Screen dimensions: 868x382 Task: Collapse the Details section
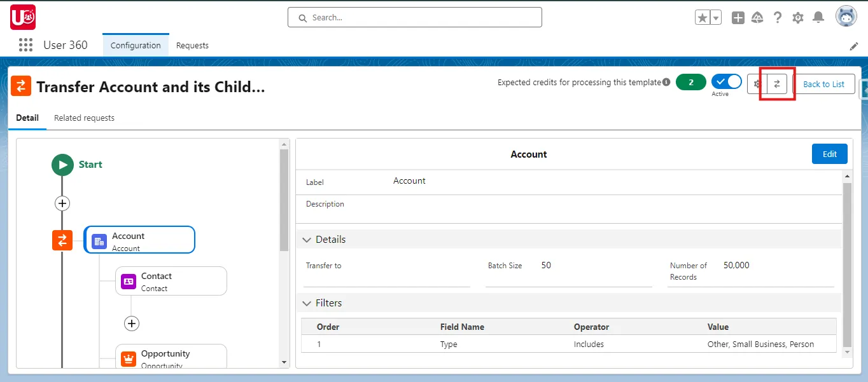tap(307, 239)
